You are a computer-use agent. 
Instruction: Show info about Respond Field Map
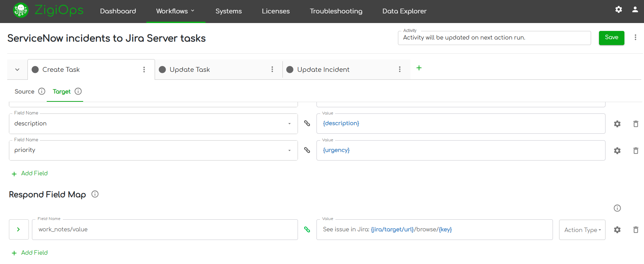95,194
